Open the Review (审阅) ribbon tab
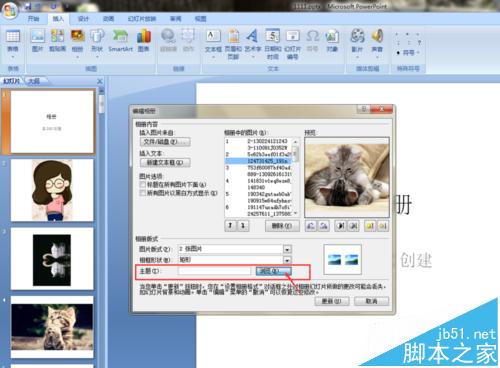This screenshot has height=368, width=500. (x=176, y=19)
